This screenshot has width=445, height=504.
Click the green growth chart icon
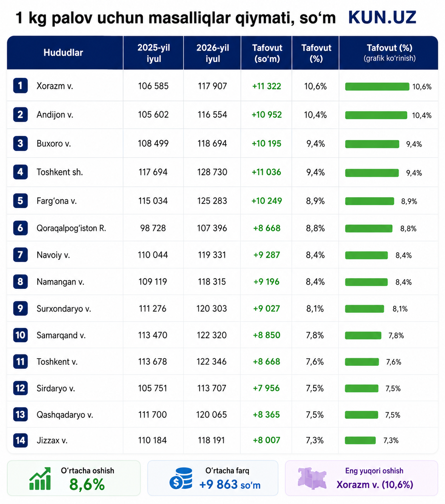point(40,478)
